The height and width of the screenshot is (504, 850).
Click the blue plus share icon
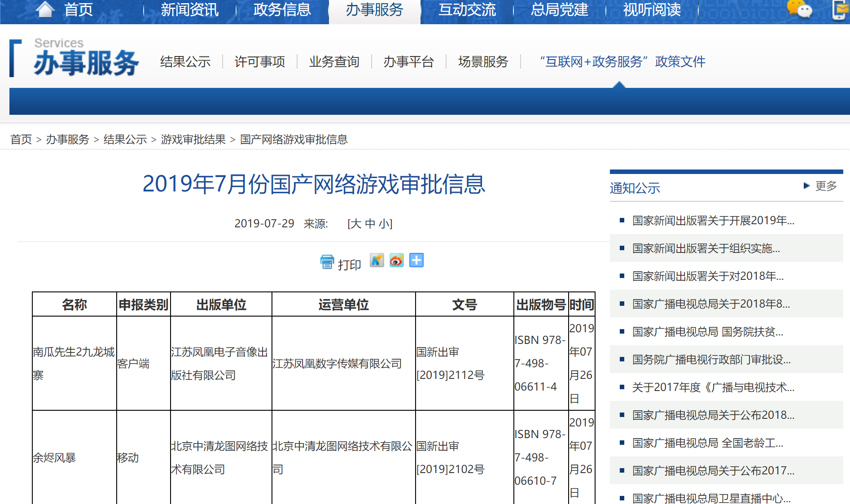[416, 260]
